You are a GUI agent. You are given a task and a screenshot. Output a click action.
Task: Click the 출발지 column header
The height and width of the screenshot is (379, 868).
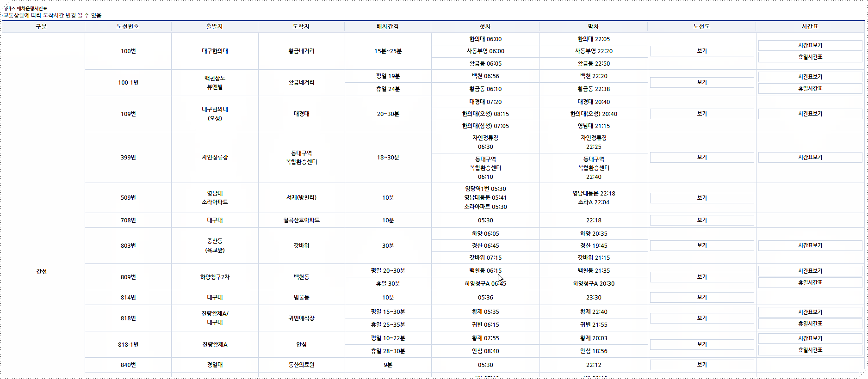(215, 27)
